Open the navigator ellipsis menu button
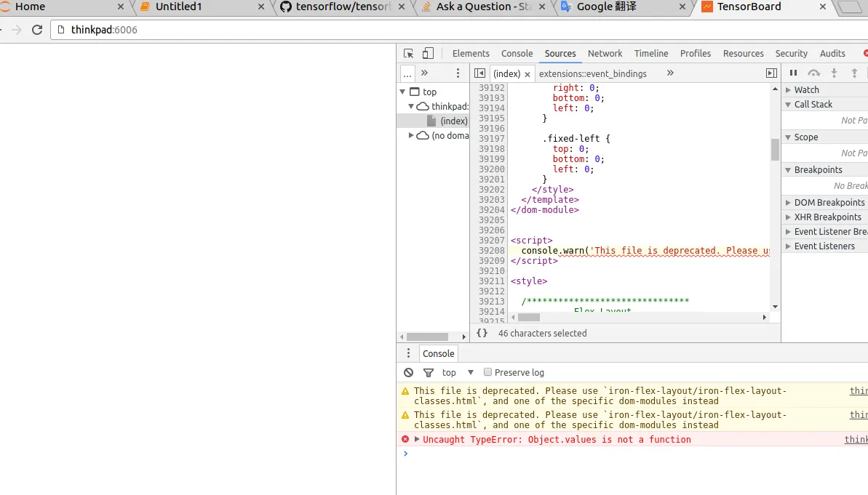Viewport: 868px width, 495px height. [x=407, y=73]
